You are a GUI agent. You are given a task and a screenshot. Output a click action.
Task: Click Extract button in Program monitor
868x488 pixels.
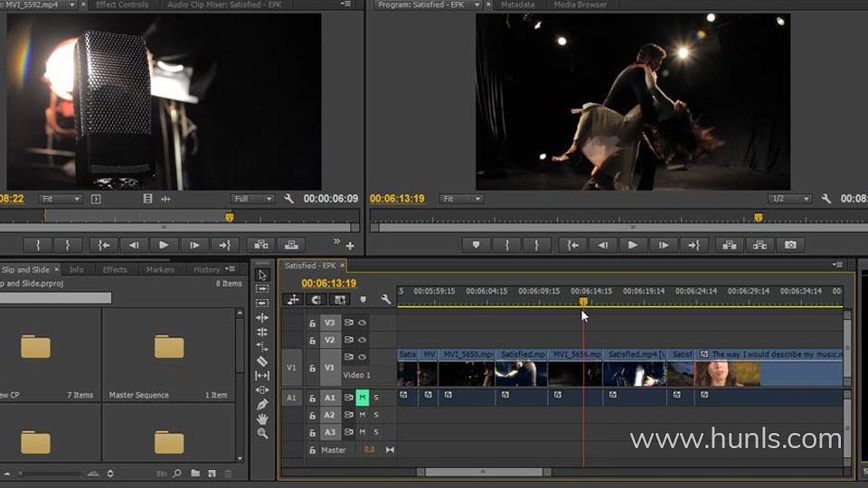click(759, 245)
